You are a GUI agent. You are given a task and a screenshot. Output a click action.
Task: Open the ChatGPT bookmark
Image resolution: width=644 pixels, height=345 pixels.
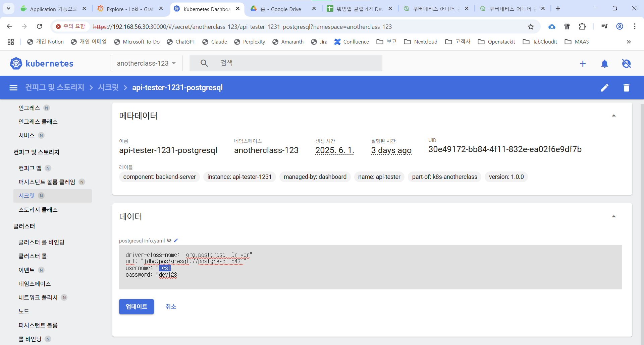(x=181, y=42)
